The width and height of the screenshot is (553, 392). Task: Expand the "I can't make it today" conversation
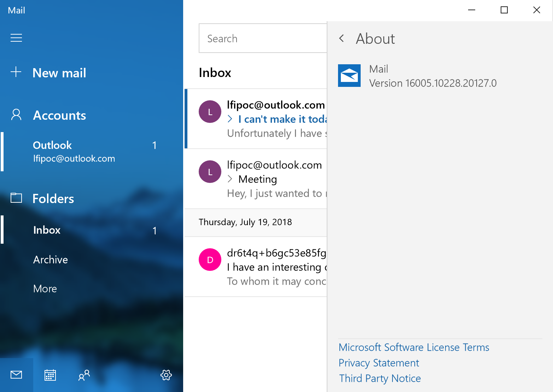click(230, 119)
